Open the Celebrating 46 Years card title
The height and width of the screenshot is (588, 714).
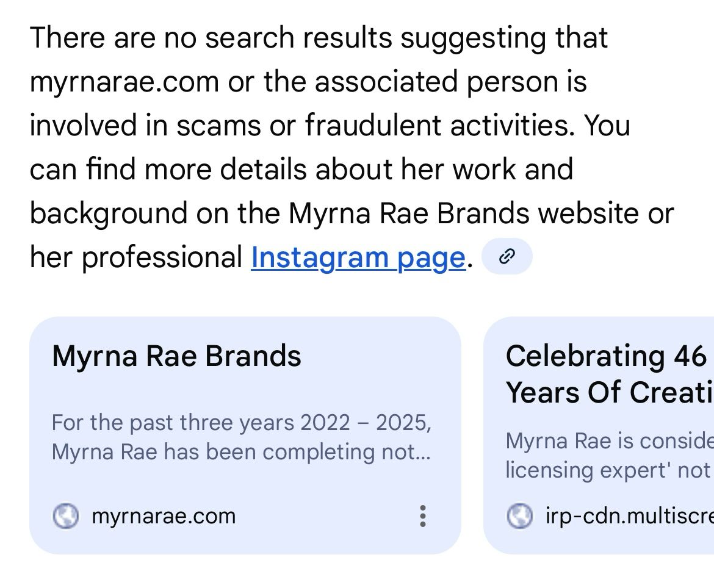coord(605,356)
